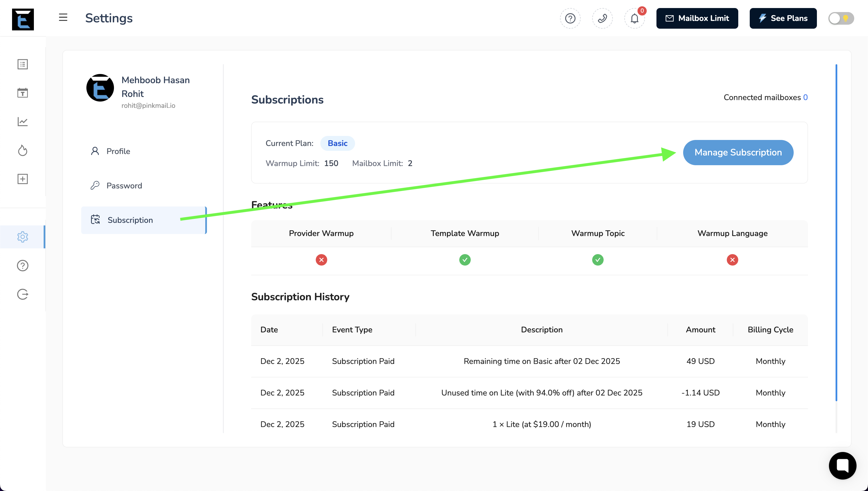868x491 pixels.
Task: Click the logout icon in sidebar
Action: (x=23, y=294)
